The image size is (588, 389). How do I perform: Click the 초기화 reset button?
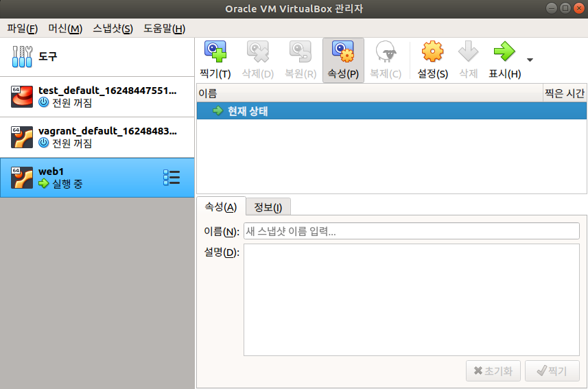click(x=493, y=371)
